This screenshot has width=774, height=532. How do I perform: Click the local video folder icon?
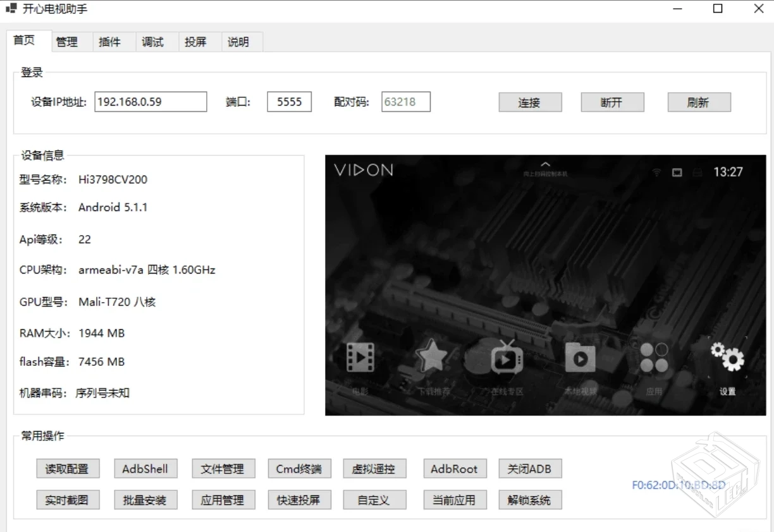click(580, 358)
